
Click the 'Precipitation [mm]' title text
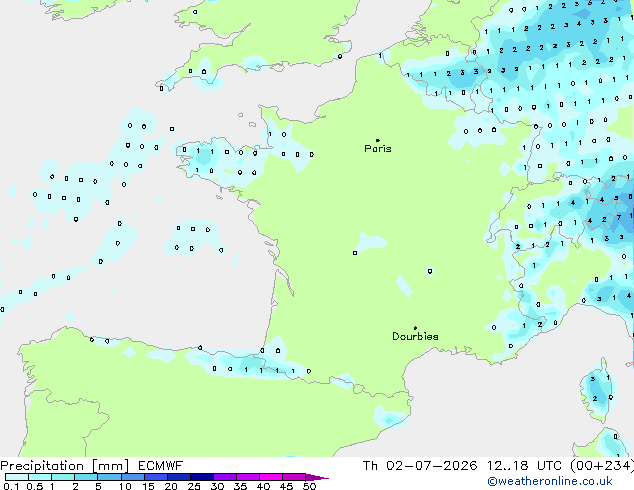pos(65,466)
